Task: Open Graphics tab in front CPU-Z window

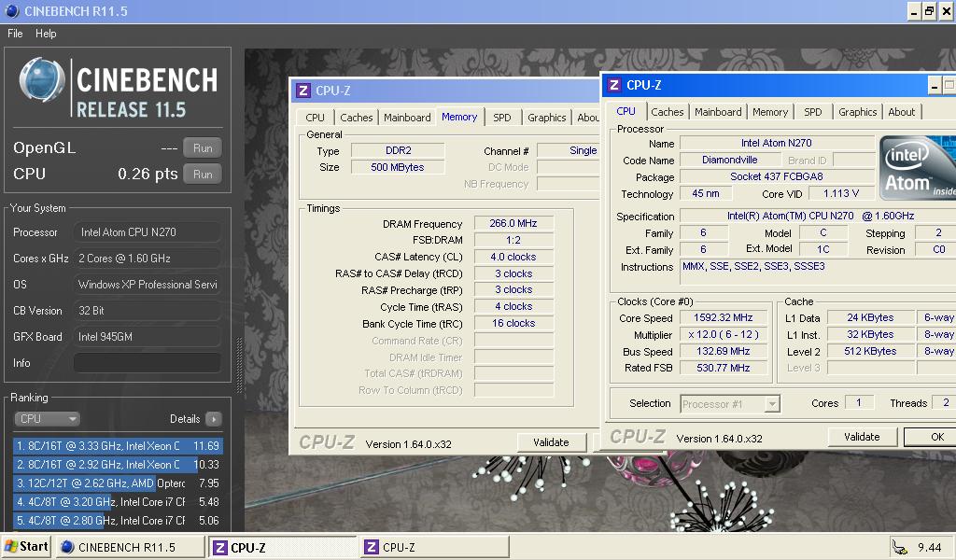Action: coord(857,112)
